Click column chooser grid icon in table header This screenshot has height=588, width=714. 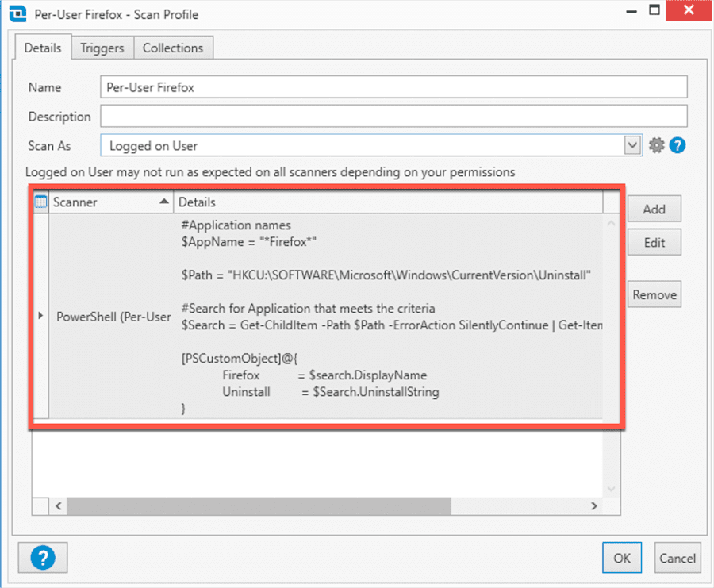[x=40, y=202]
